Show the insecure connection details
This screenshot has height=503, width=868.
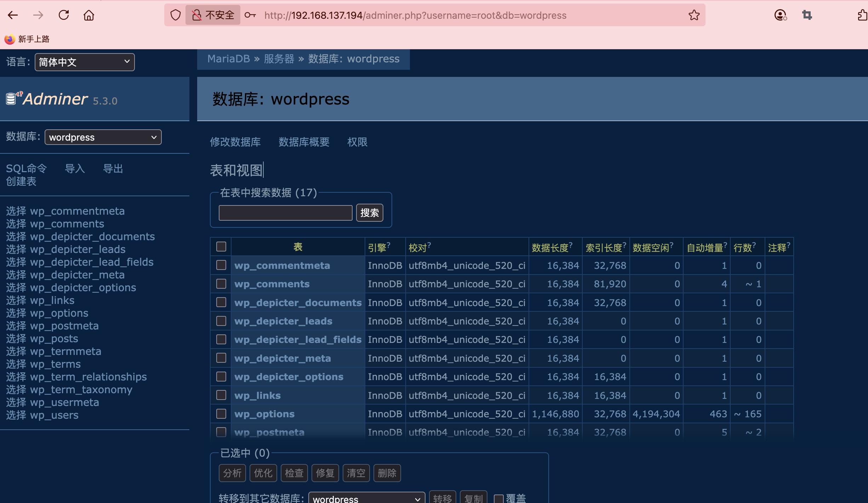213,15
